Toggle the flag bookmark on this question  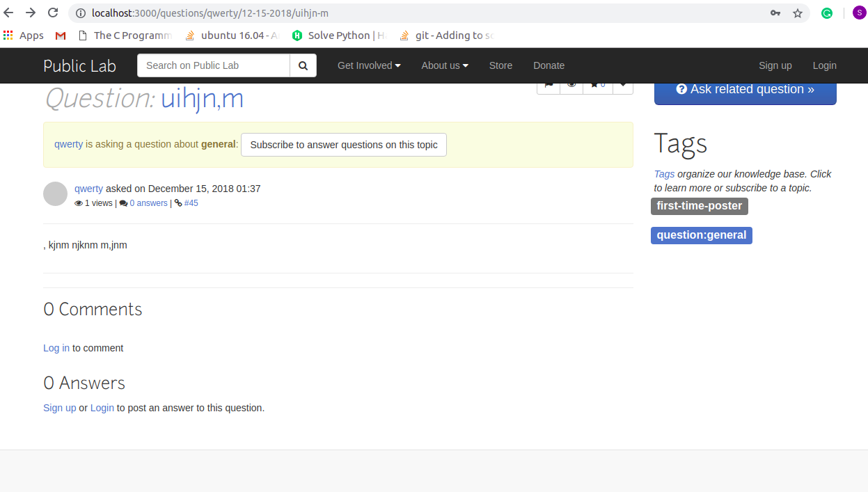click(549, 83)
